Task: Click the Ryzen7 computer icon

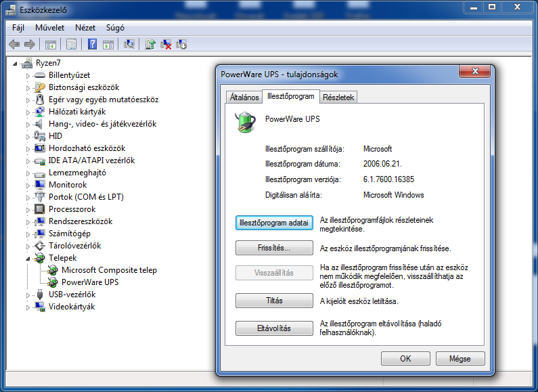Action: (x=27, y=63)
